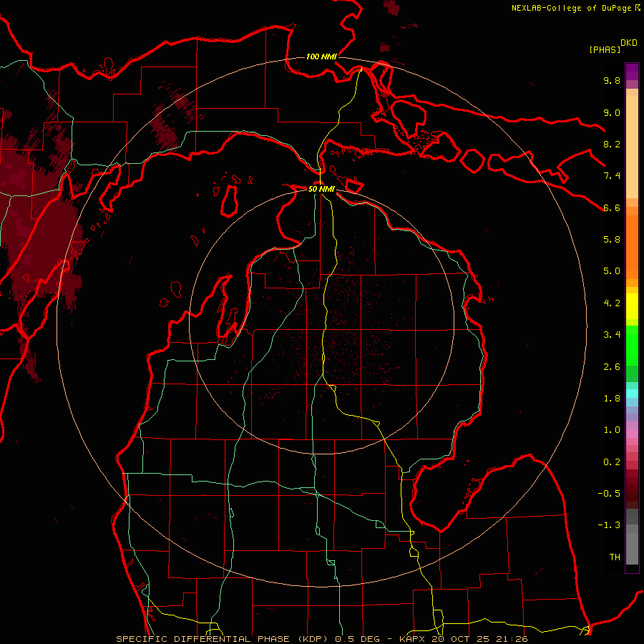
Task: Click the purple band at the top of the color scale
Action: click(632, 72)
